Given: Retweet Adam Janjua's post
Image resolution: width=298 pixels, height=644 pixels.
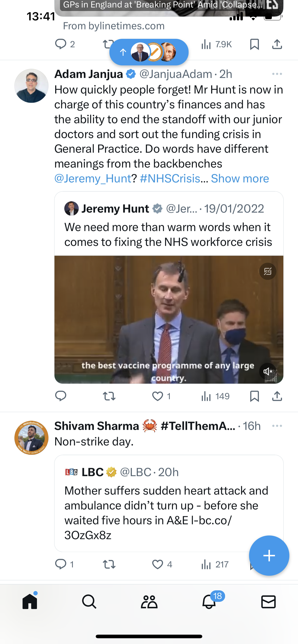Looking at the screenshot, I should point(109,396).
